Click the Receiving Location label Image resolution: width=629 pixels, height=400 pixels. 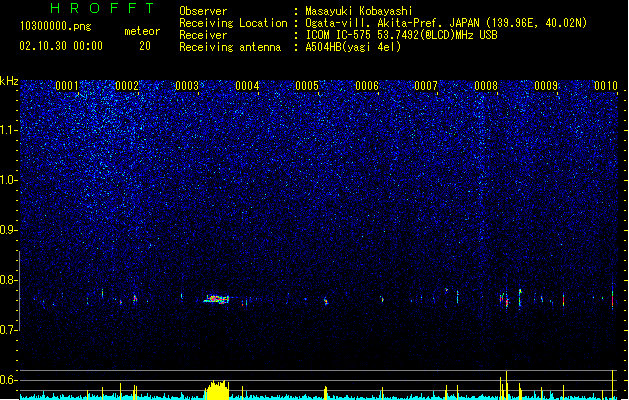(x=233, y=23)
